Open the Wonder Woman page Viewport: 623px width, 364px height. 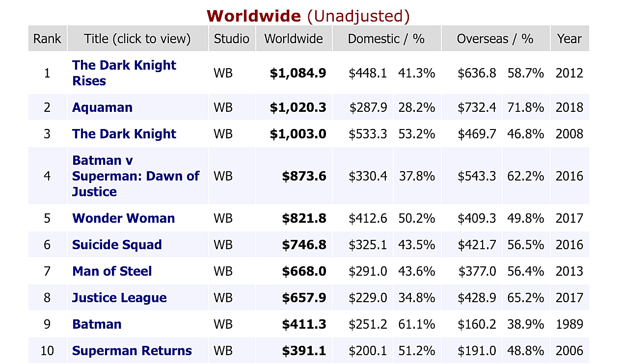pyautogui.click(x=123, y=218)
